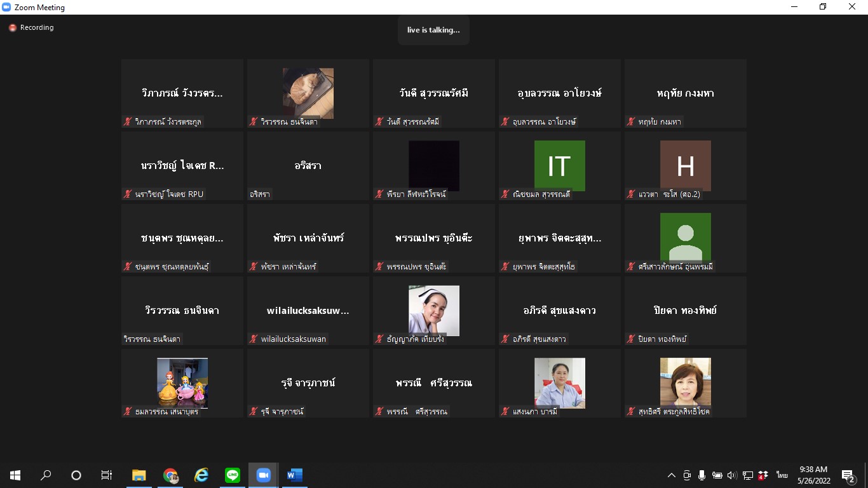Image resolution: width=868 pixels, height=488 pixels.
Task: Select the princess dolls picture tile
Action: pos(182,383)
